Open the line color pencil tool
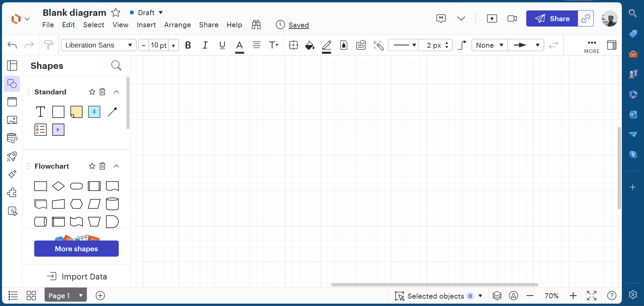644x306 pixels. pos(326,45)
